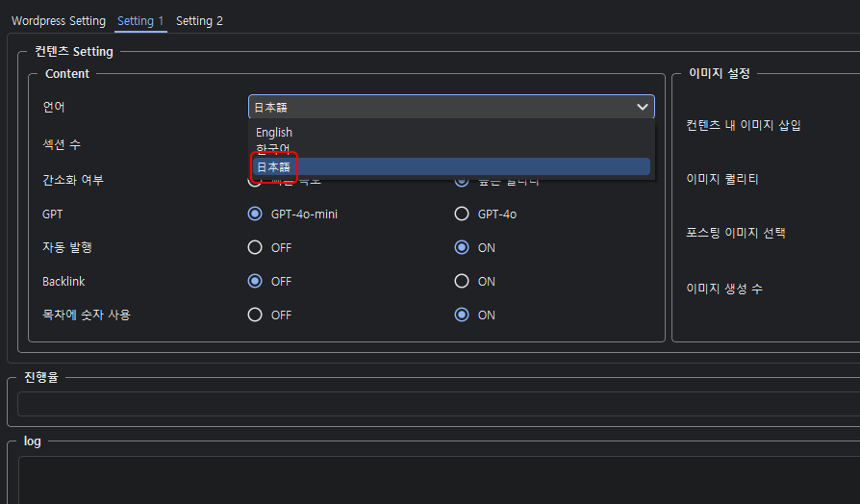Turn 자동 발행 ON
This screenshot has width=860, height=504.
pos(462,247)
